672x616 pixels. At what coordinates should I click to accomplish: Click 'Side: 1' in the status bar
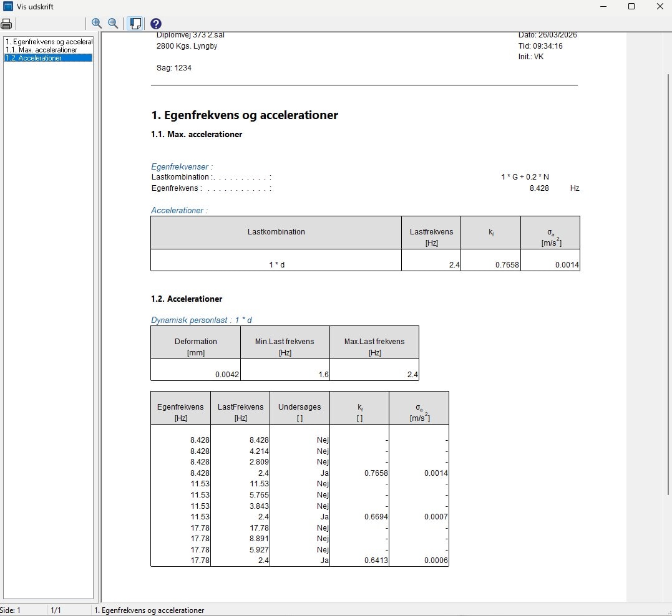(x=11, y=610)
